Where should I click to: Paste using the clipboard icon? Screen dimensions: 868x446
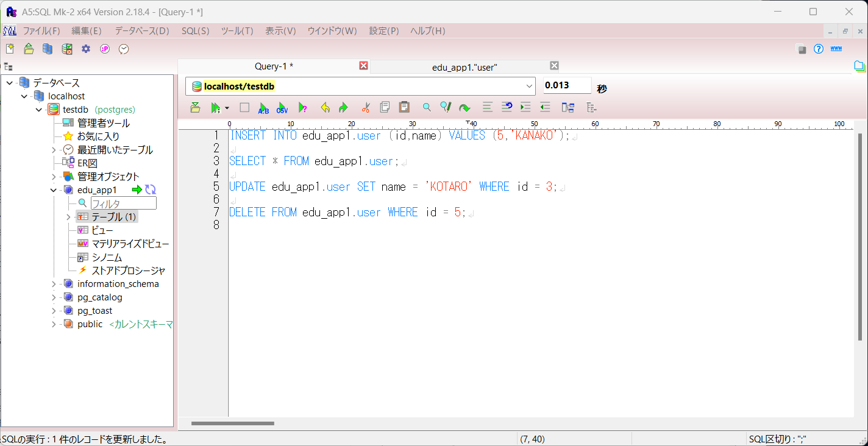coord(404,107)
